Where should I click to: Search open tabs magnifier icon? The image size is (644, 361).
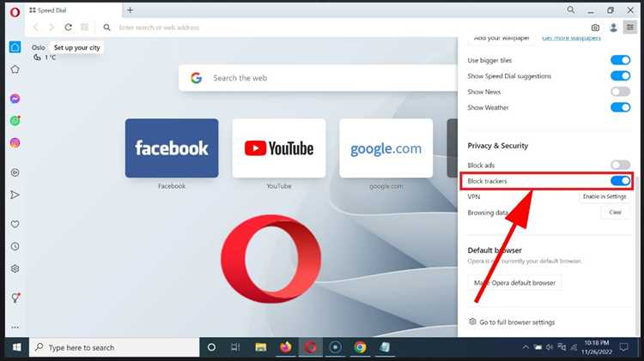pos(570,9)
